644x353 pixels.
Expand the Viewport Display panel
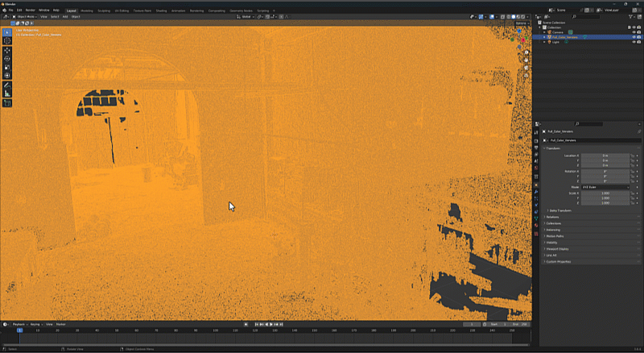tap(557, 249)
